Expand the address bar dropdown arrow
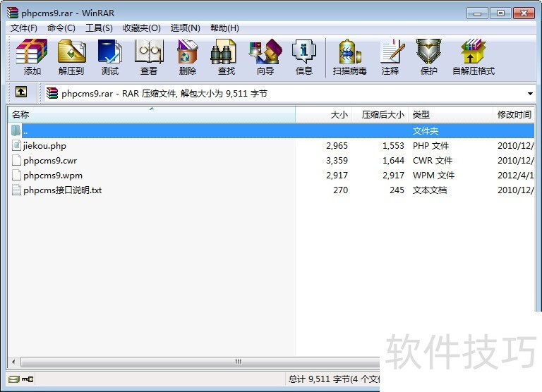This screenshot has width=542, height=392. 530,94
